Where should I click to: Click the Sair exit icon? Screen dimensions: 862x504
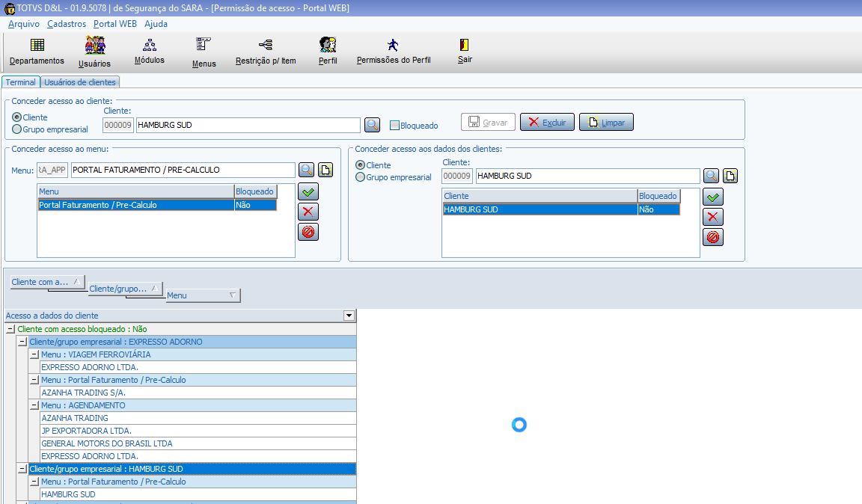tap(465, 51)
